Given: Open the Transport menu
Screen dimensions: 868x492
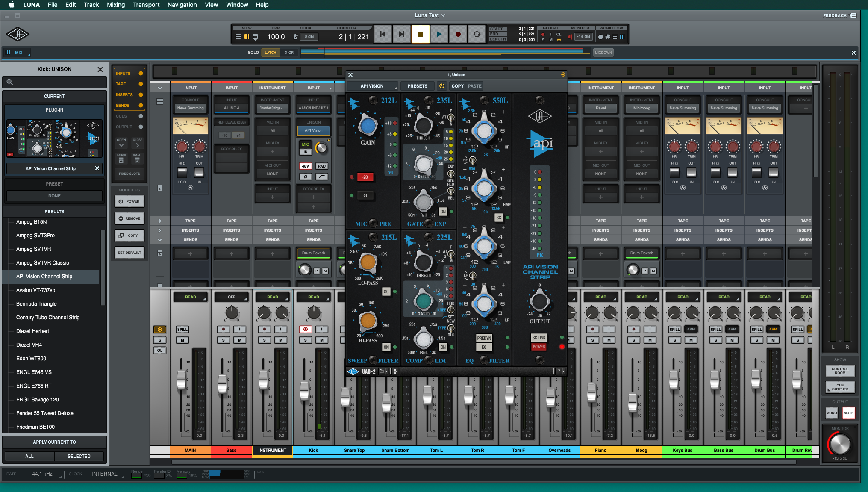Looking at the screenshot, I should (146, 5).
